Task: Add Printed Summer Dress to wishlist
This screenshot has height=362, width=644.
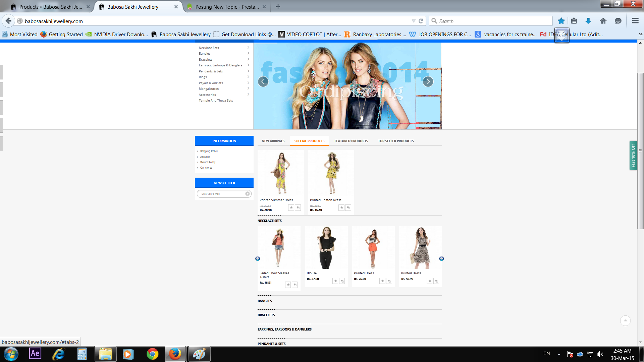Action: (291, 208)
